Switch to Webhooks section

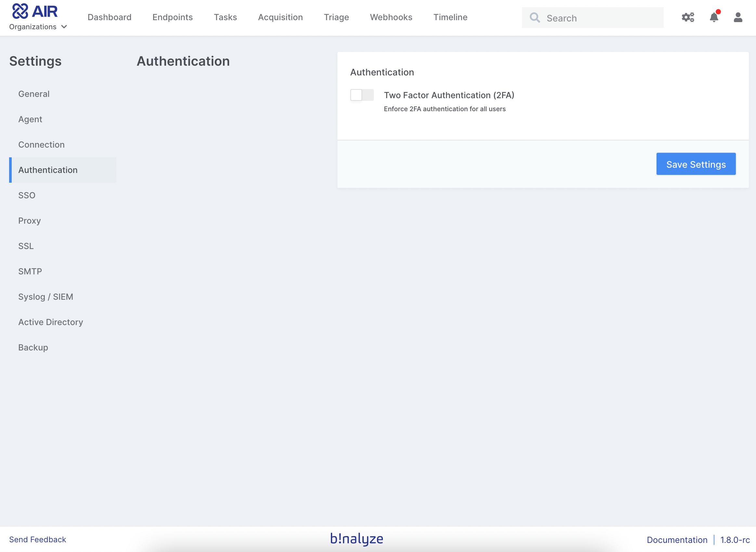(x=391, y=17)
